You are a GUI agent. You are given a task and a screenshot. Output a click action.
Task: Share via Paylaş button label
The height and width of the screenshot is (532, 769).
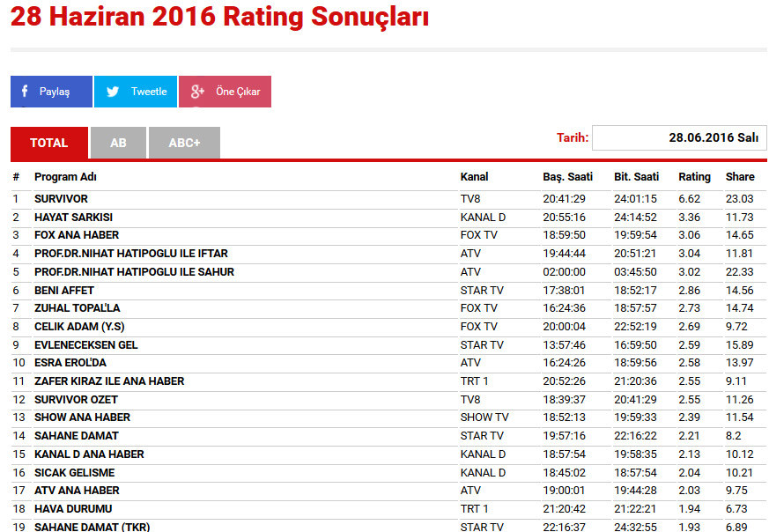tap(55, 92)
